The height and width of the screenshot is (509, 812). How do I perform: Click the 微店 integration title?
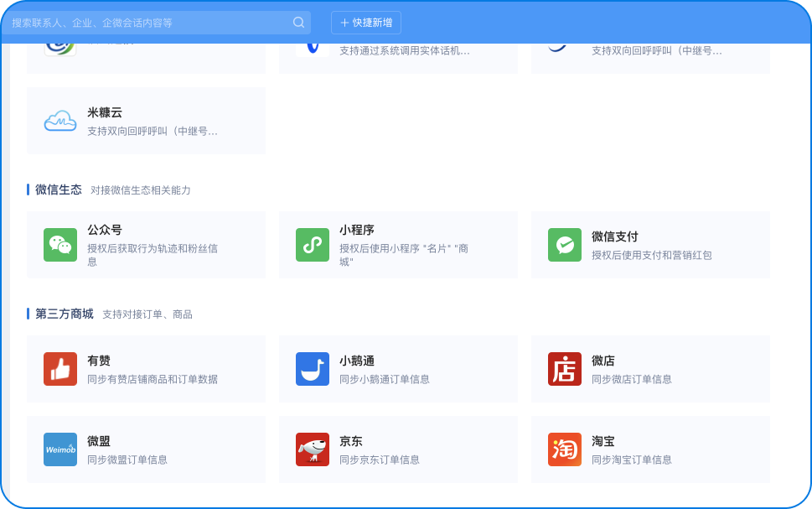[603, 361]
